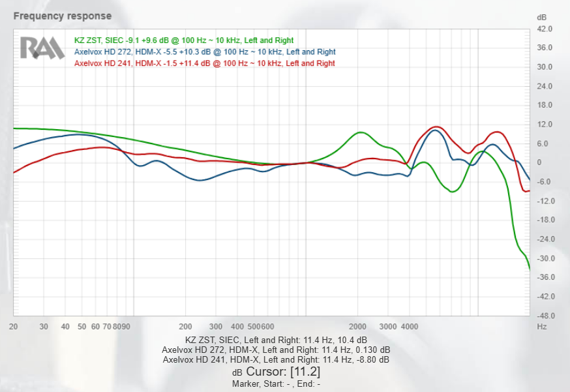Select the red Axelvox HD 241 legend entry
The image size is (570, 392).
coord(204,63)
